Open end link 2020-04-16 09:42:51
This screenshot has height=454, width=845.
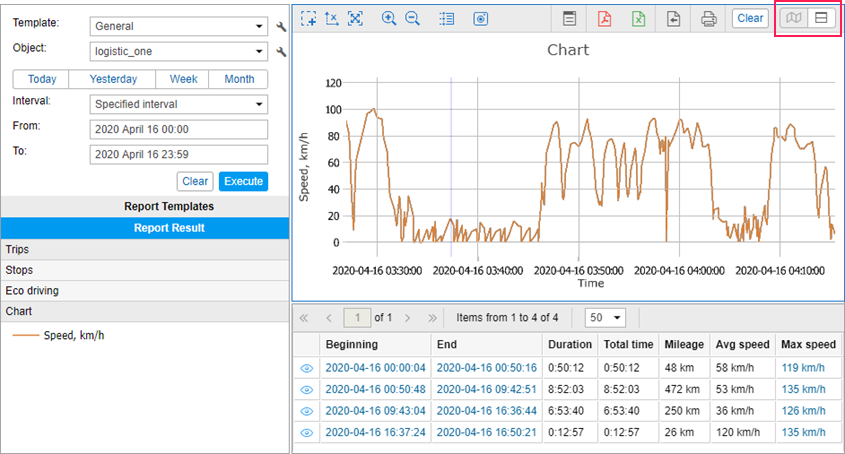pos(487,389)
